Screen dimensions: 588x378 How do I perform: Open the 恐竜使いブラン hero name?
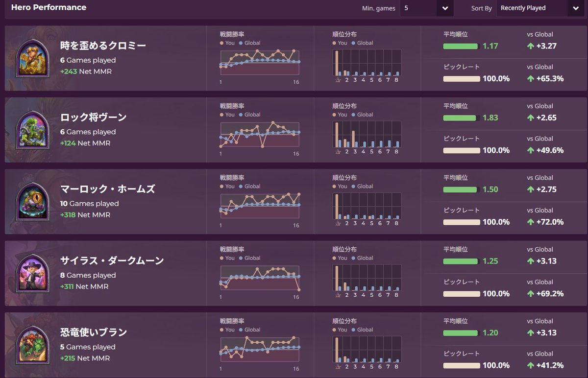(94, 332)
